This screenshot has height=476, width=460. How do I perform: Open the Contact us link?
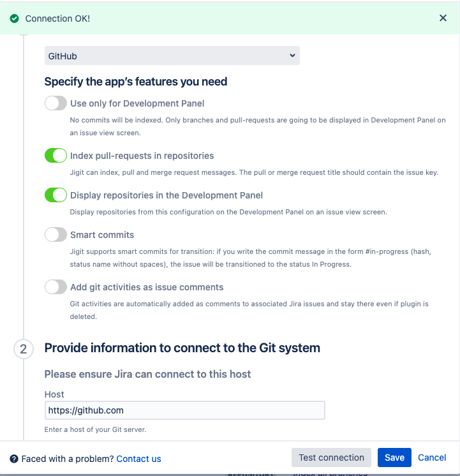click(x=138, y=459)
